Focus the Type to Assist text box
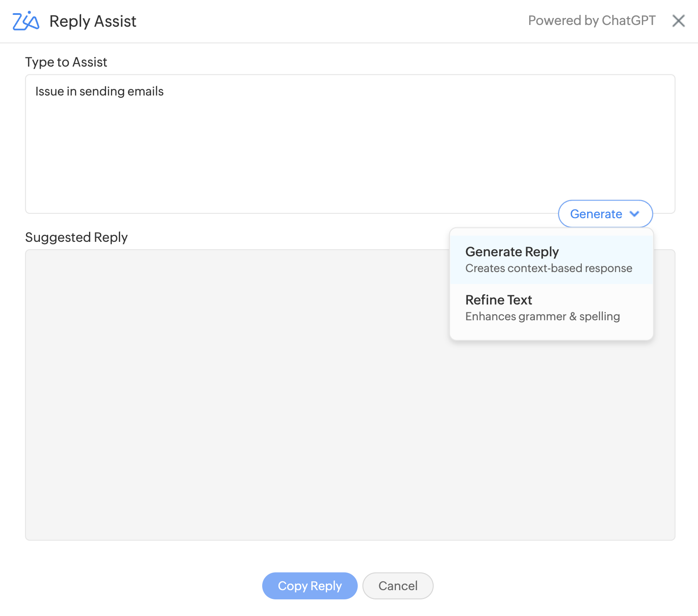 350,144
